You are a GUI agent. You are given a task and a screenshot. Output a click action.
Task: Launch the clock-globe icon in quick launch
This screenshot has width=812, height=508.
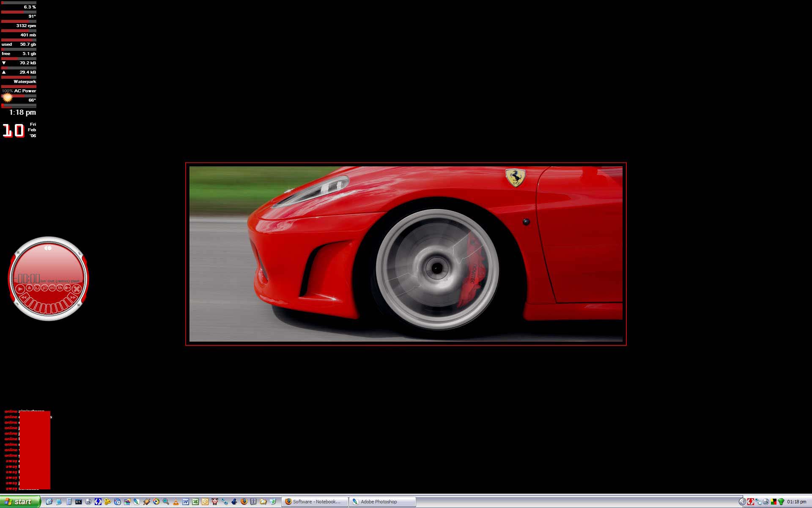(x=118, y=502)
